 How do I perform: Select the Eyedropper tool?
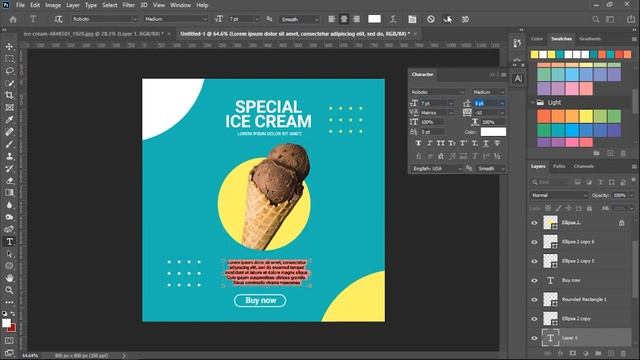coord(9,120)
